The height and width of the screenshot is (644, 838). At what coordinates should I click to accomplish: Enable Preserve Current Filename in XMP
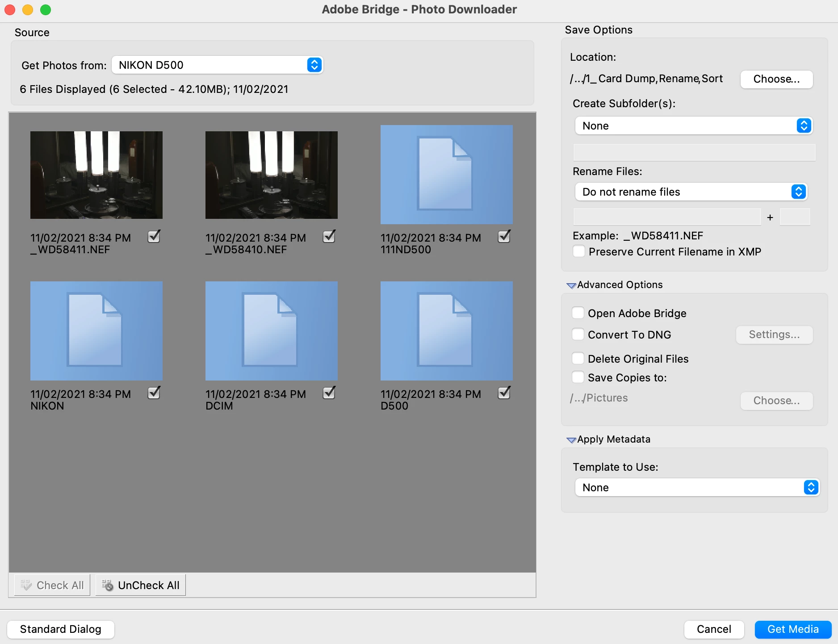pos(579,251)
